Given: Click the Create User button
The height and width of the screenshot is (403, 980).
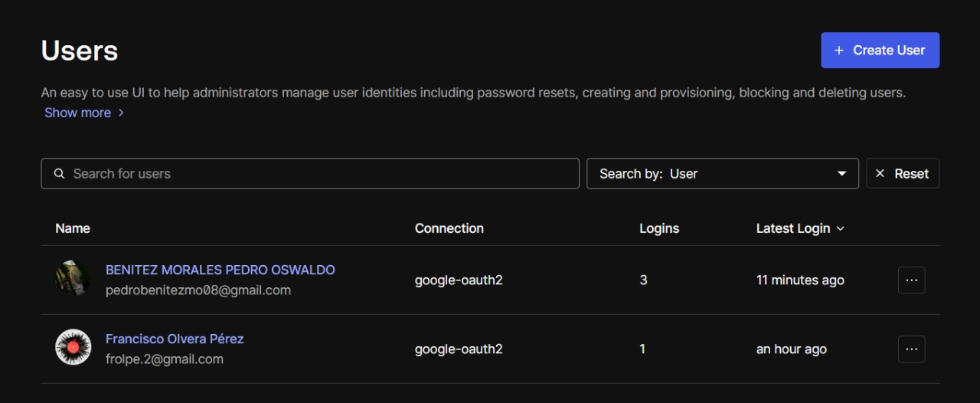Looking at the screenshot, I should click(880, 51).
